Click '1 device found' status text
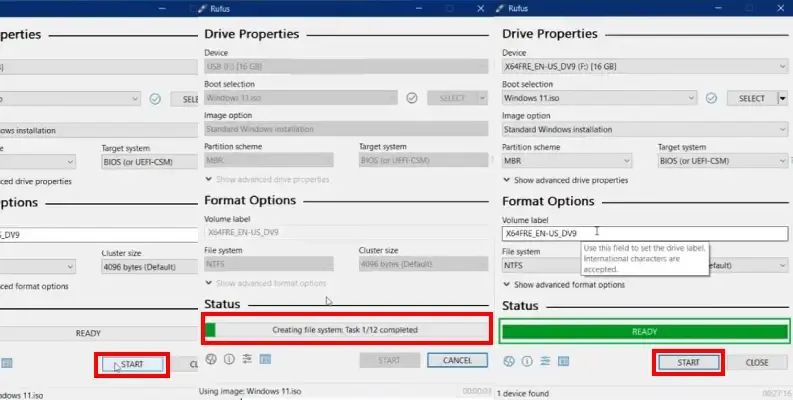The image size is (793, 400). coord(523,393)
